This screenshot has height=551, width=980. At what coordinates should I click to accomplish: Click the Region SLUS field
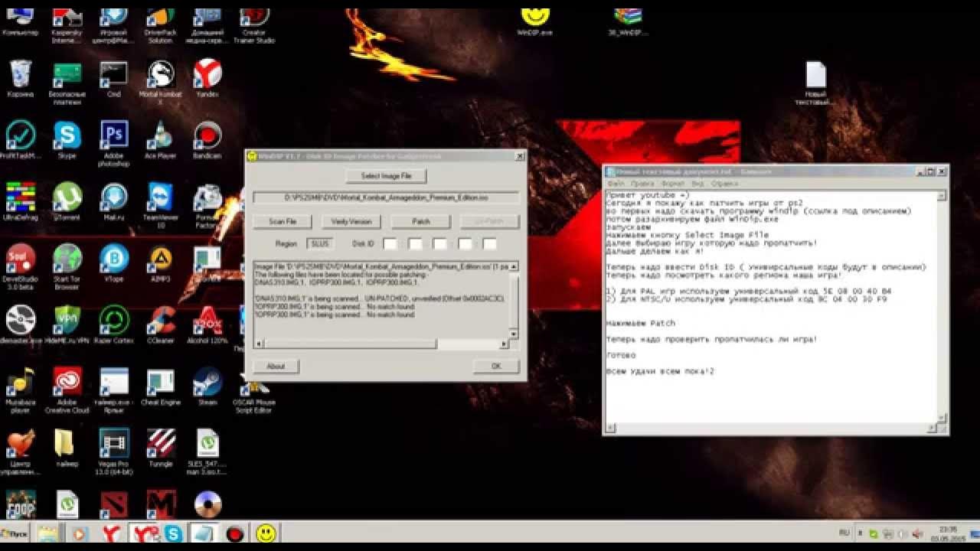pos(318,244)
